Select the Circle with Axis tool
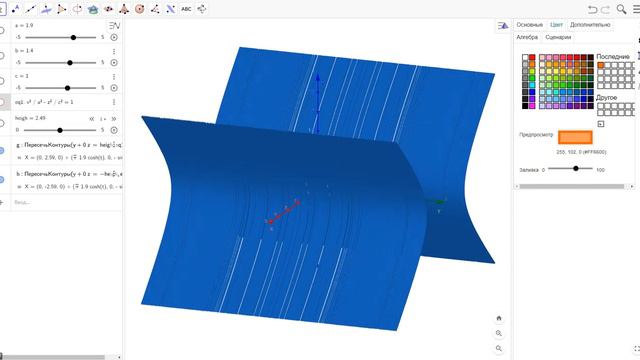Screen dimensions: 640x360 point(77,9)
